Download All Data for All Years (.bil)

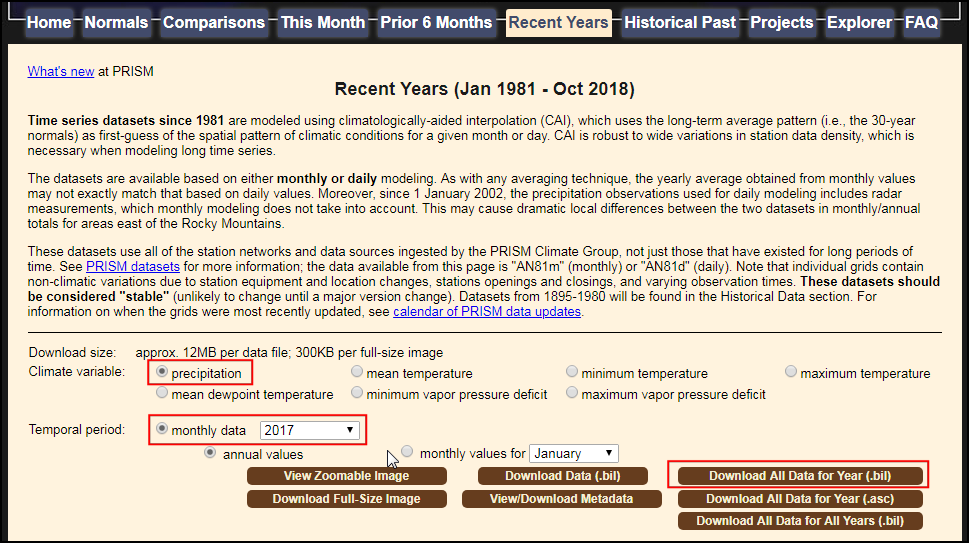pos(800,520)
